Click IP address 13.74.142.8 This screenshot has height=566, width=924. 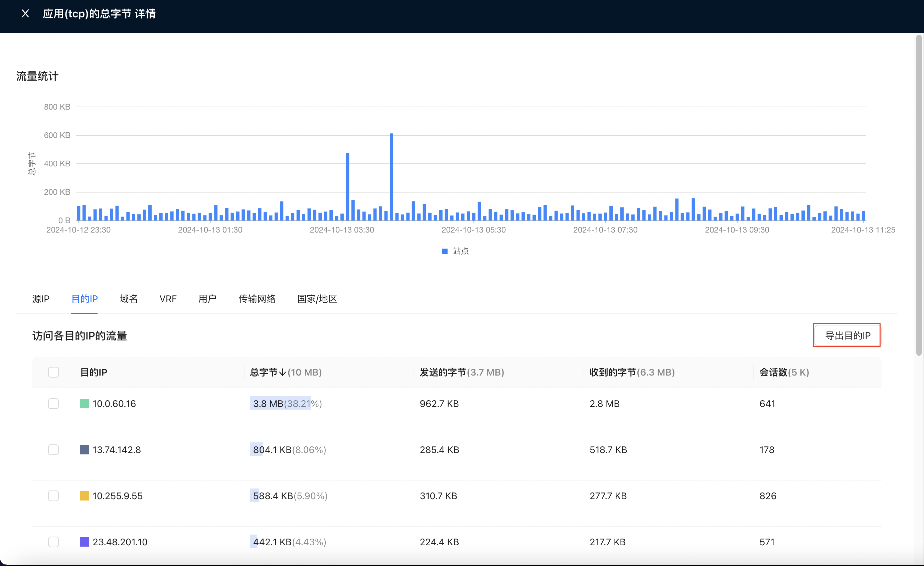pyautogui.click(x=117, y=450)
